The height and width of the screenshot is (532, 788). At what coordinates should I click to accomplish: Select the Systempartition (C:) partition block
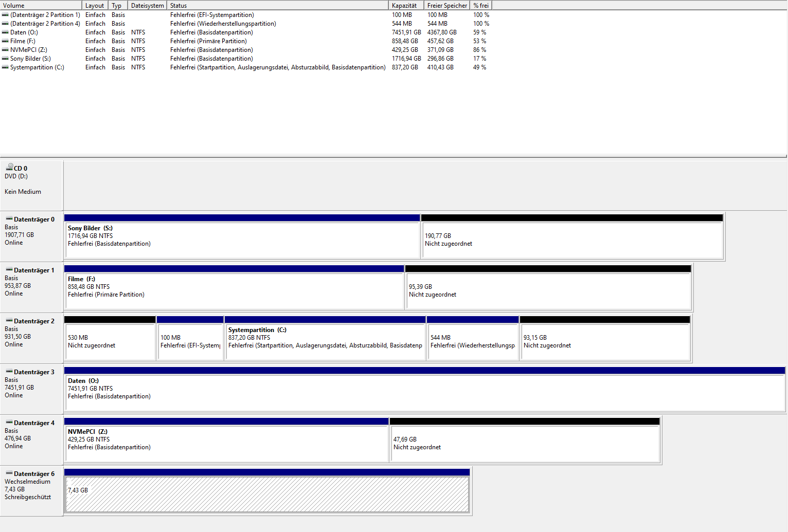(325, 338)
